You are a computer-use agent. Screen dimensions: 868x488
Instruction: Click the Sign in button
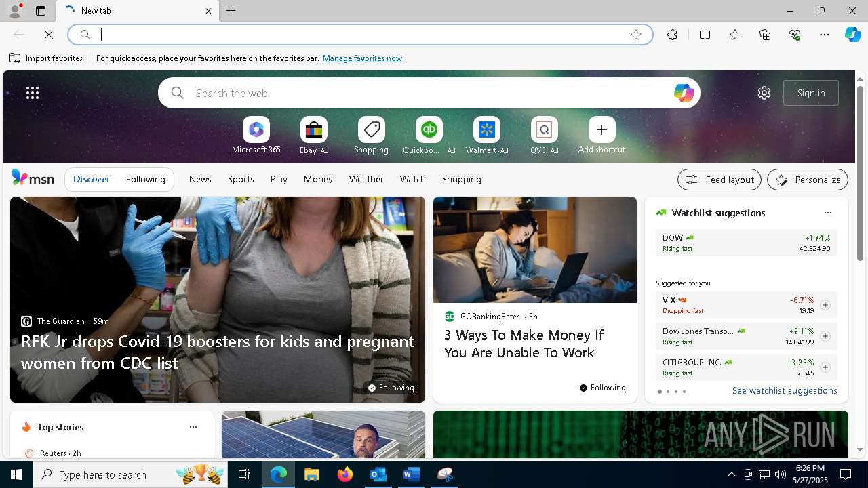tap(811, 93)
